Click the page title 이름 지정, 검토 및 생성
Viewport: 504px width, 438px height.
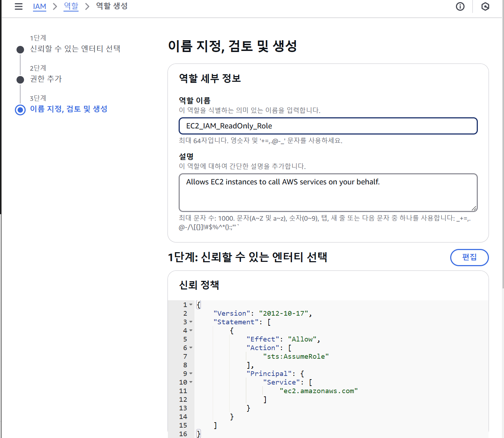click(x=232, y=46)
